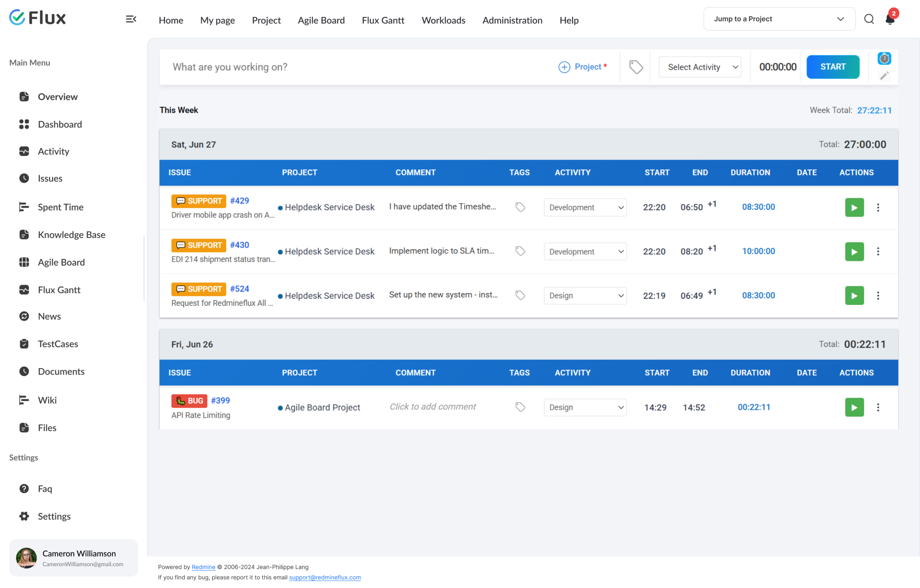This screenshot has width=920, height=588.
Task: Resume timer for issue #429
Action: point(854,207)
